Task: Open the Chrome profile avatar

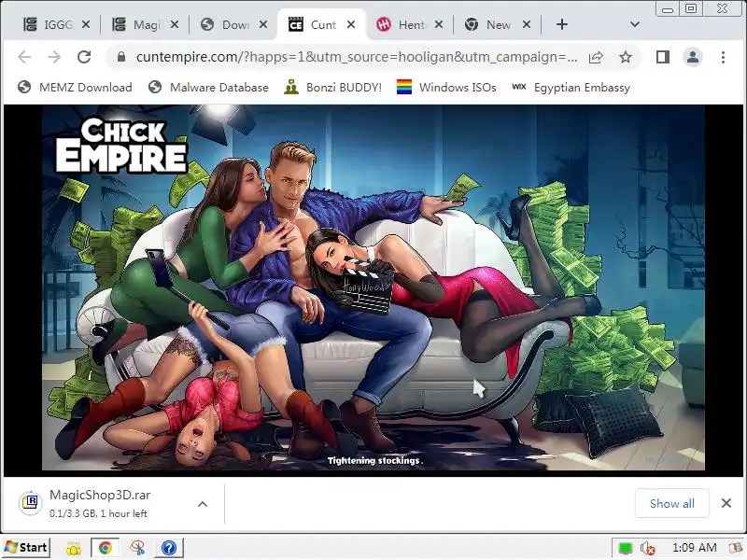Action: click(693, 57)
